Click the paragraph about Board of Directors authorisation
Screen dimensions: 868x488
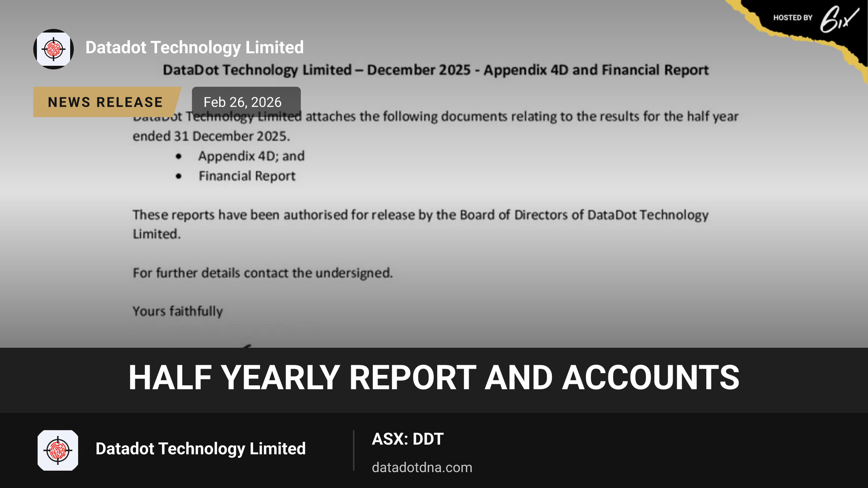tap(421, 224)
